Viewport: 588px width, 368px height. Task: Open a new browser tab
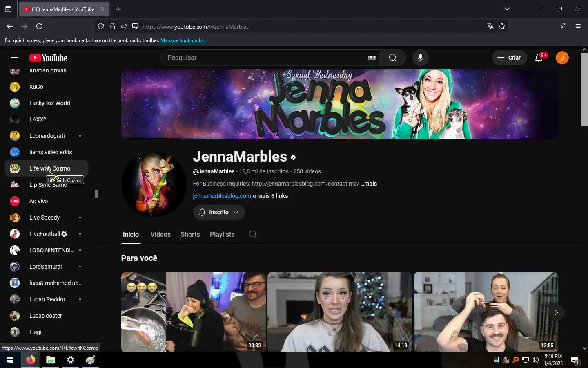coord(118,9)
